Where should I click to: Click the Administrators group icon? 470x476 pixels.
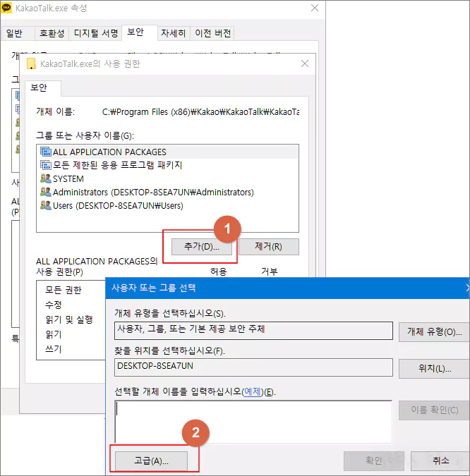coord(46,192)
